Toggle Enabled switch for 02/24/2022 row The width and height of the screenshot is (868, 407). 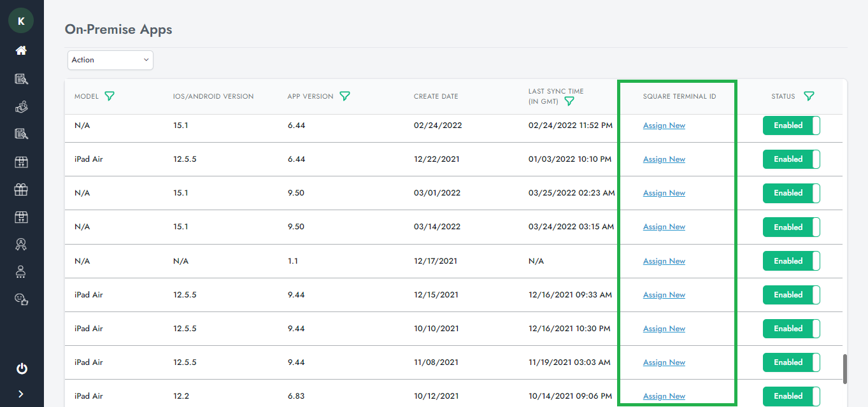791,125
